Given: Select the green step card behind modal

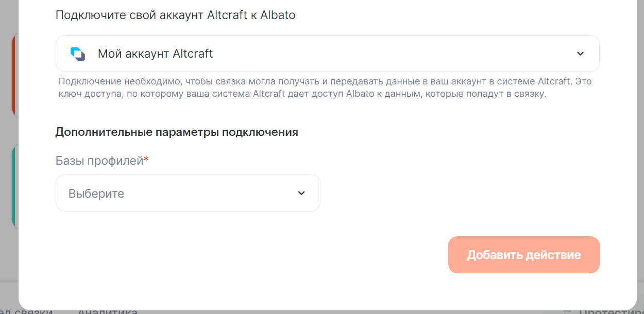Looking at the screenshot, I should (14, 186).
